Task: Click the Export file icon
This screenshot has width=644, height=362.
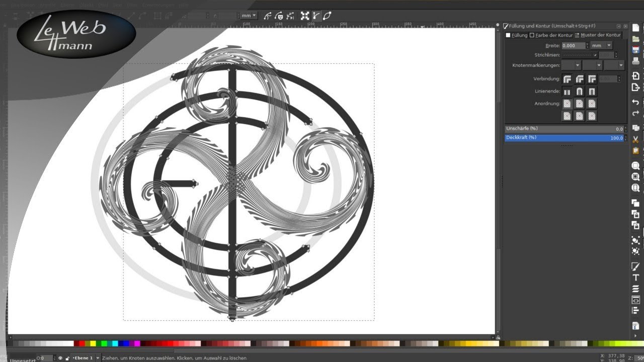Action: (x=635, y=87)
